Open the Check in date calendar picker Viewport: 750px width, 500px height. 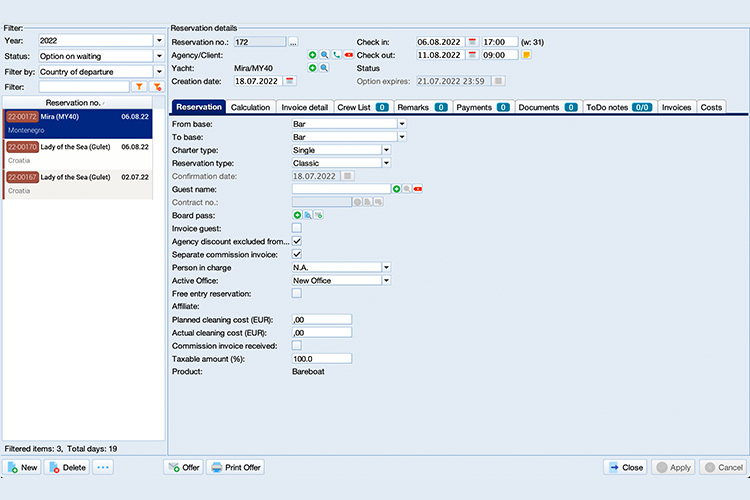coord(472,42)
